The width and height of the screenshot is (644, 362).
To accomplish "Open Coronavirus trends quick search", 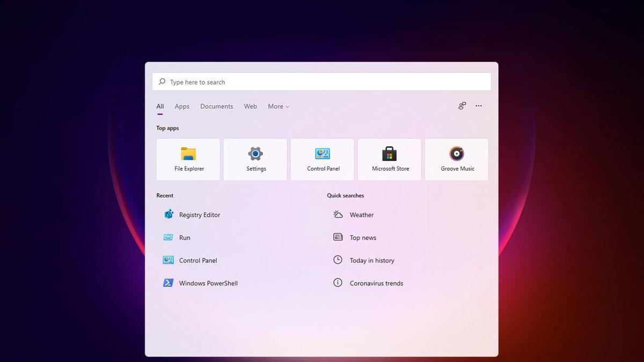I will click(x=376, y=283).
